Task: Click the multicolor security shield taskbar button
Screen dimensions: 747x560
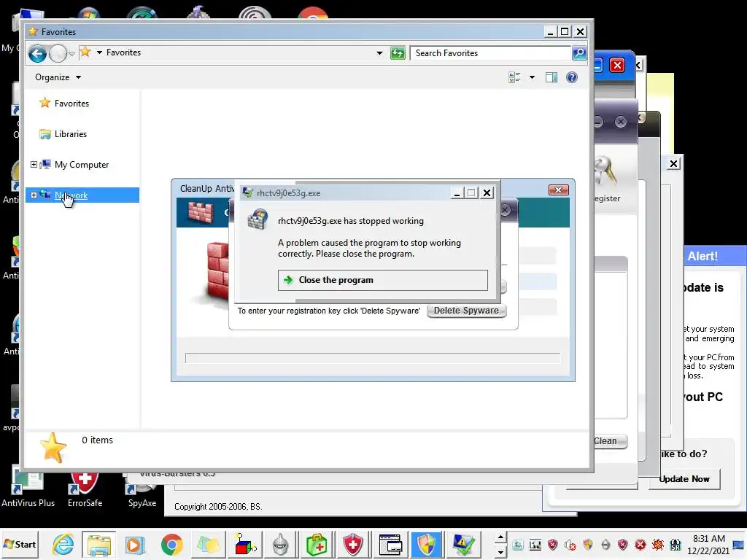Action: [x=426, y=545]
